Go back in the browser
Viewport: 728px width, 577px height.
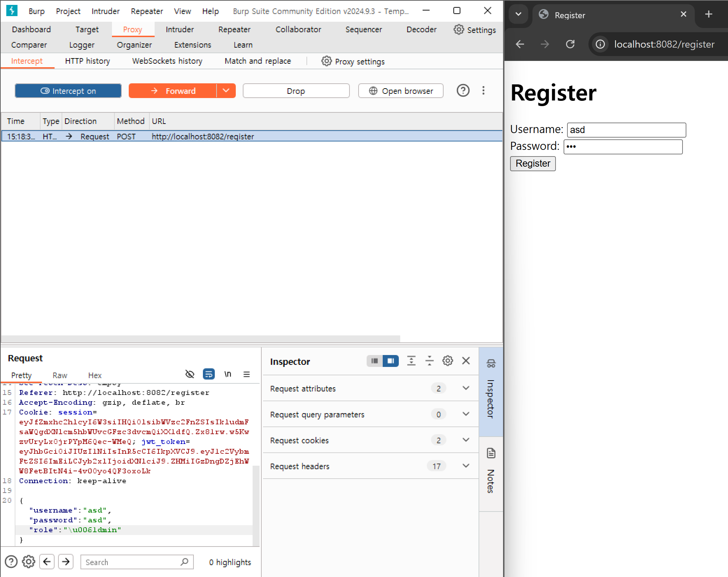point(520,44)
